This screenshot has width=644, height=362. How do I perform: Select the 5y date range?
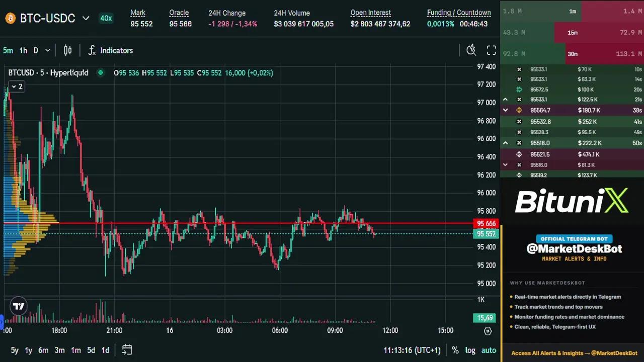pyautogui.click(x=15, y=350)
